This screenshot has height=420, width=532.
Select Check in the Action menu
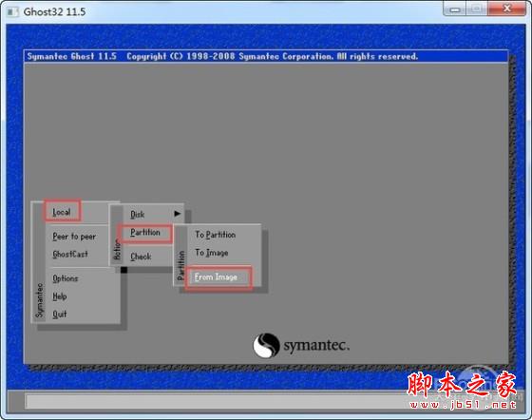141,257
